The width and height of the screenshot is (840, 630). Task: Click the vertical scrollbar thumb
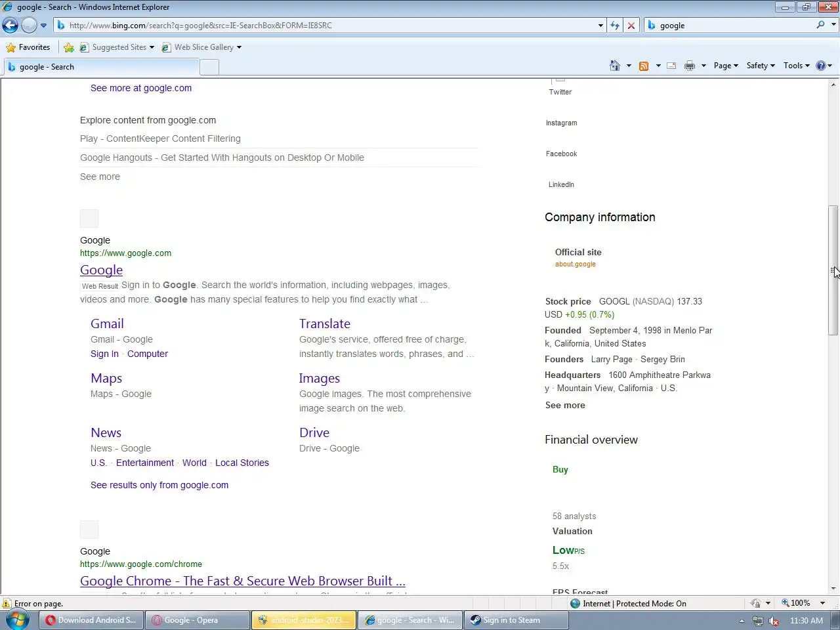click(833, 270)
